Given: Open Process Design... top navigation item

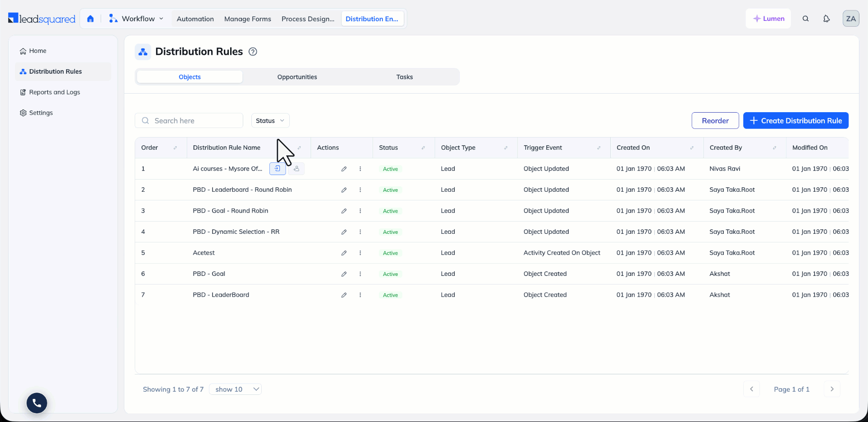Looking at the screenshot, I should (x=308, y=19).
